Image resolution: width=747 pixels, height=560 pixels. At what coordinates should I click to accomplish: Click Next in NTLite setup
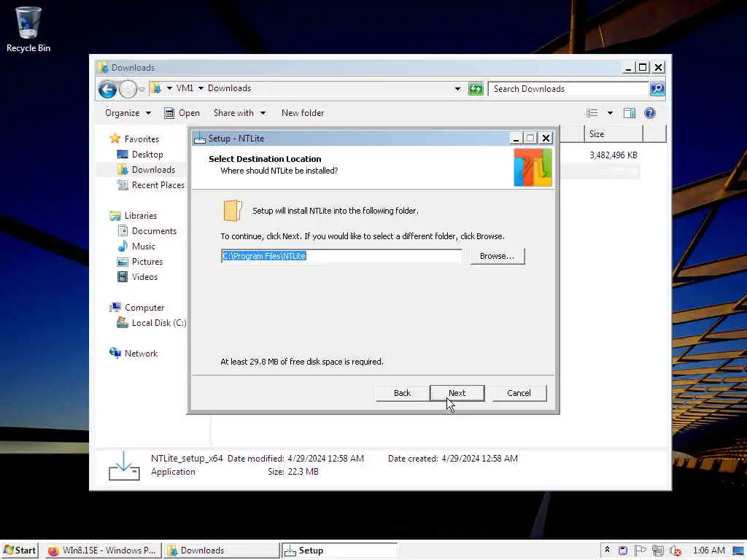click(x=457, y=393)
